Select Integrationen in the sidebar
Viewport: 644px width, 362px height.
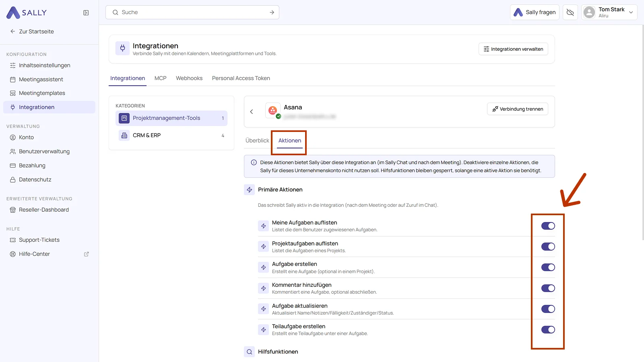[49, 107]
